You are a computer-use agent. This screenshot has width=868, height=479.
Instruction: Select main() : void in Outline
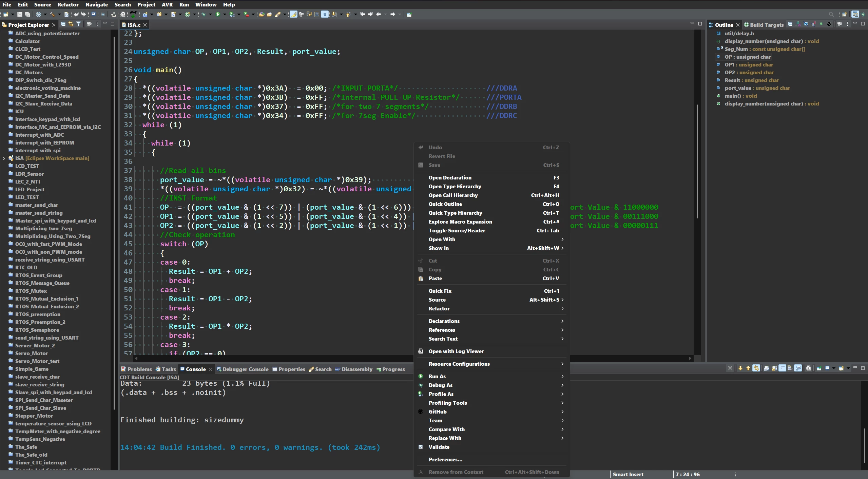pyautogui.click(x=741, y=96)
